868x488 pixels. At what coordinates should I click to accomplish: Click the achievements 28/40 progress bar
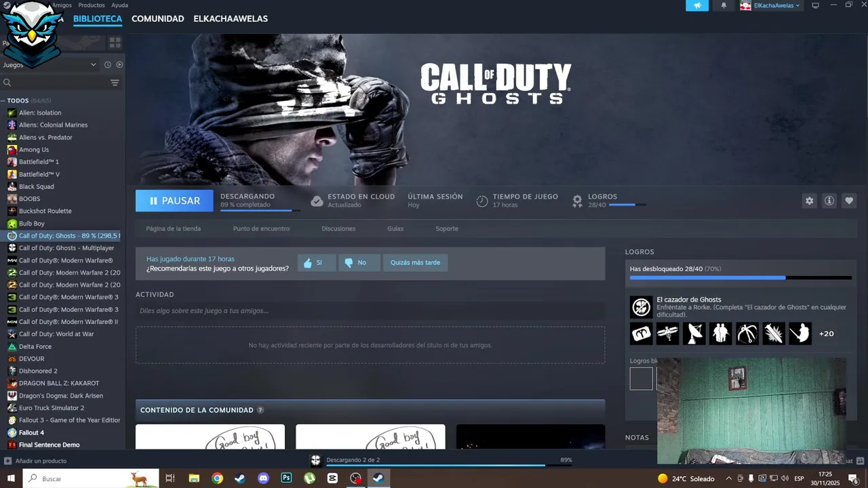pyautogui.click(x=741, y=278)
